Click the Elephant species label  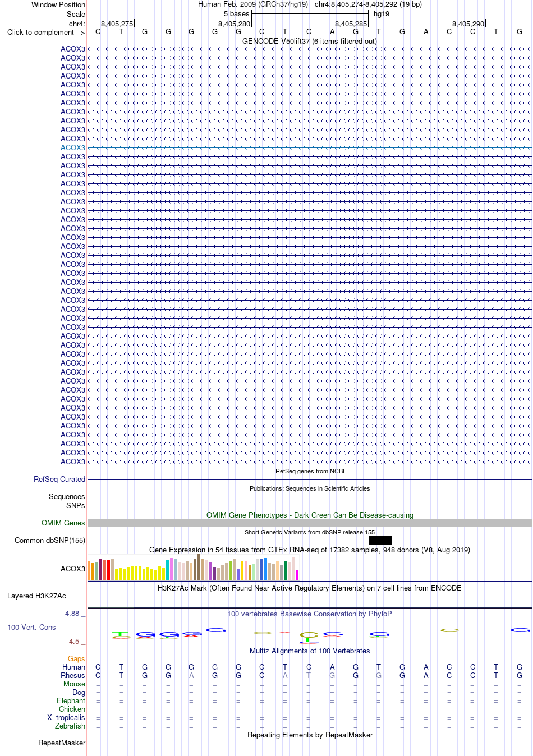[71, 700]
